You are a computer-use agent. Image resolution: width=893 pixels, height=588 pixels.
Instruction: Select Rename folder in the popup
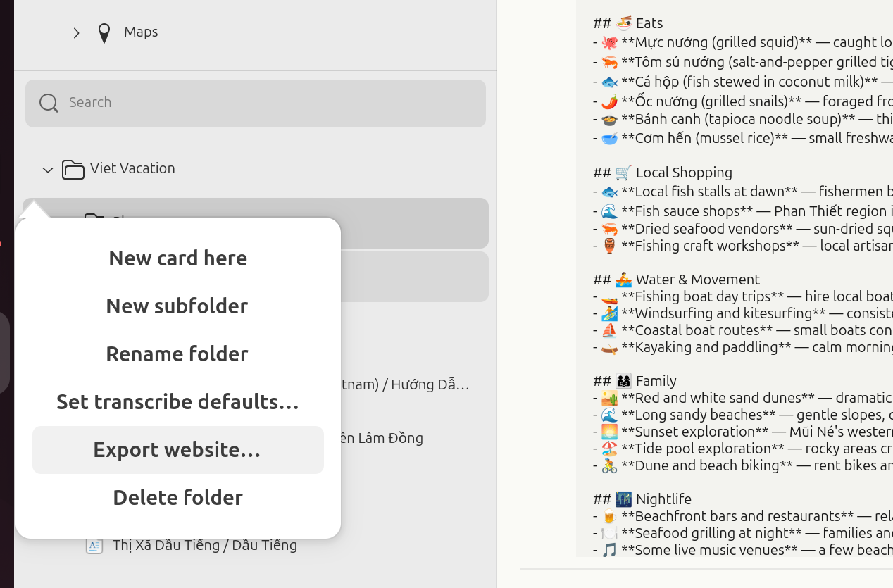(178, 354)
